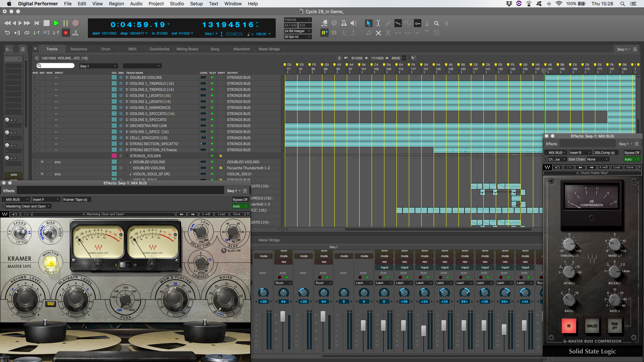The height and width of the screenshot is (362, 644).
Task: Select the Pointer arrow tool
Action: (x=368, y=23)
